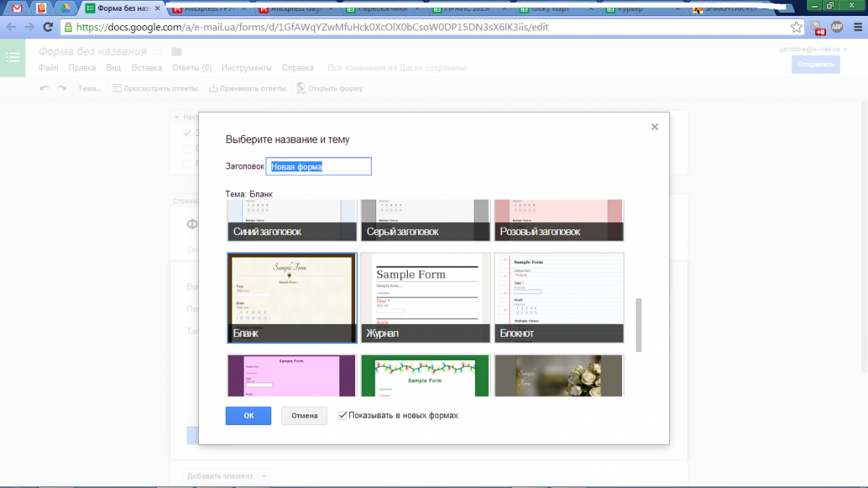868x488 pixels.
Task: Click the theme list scrollbar thumb
Action: point(639,325)
